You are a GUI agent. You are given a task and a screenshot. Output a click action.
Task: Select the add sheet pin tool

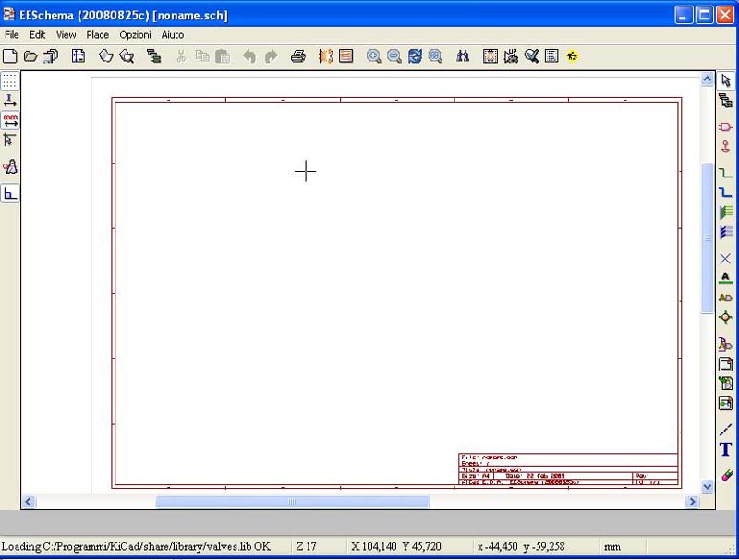[726, 403]
